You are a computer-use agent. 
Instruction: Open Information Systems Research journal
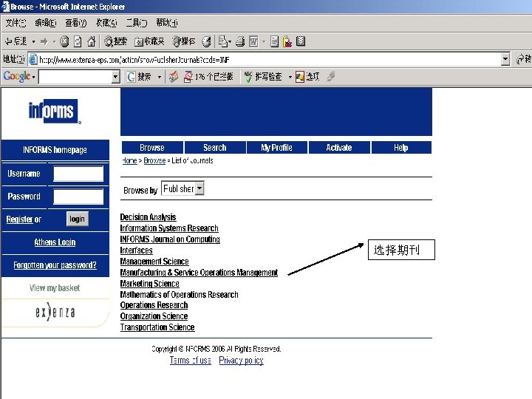[x=169, y=228]
